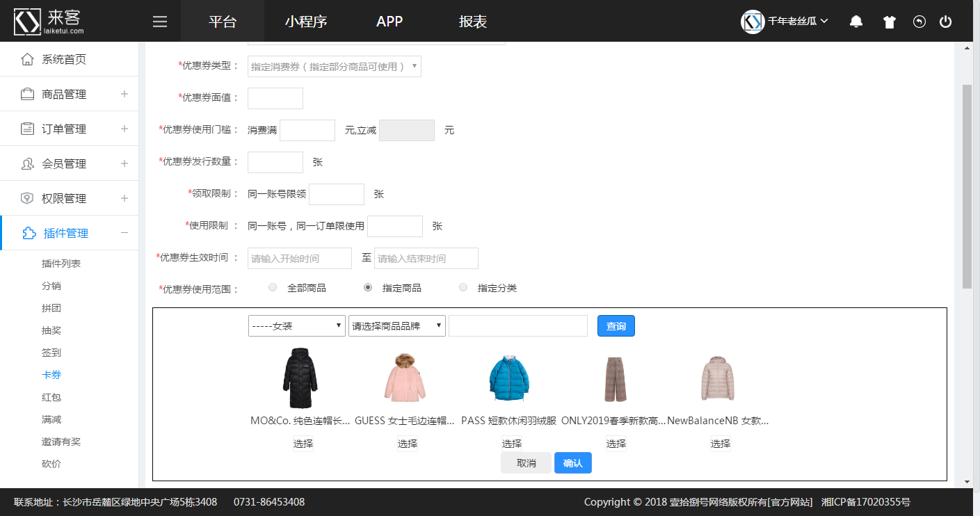
Task: Click 选择 under NewBalanceNB jacket
Action: [x=721, y=444]
